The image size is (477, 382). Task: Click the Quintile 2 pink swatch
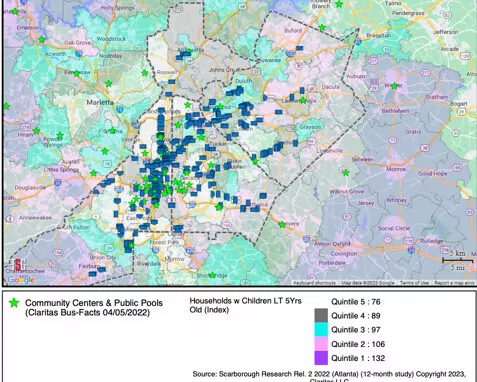(321, 344)
